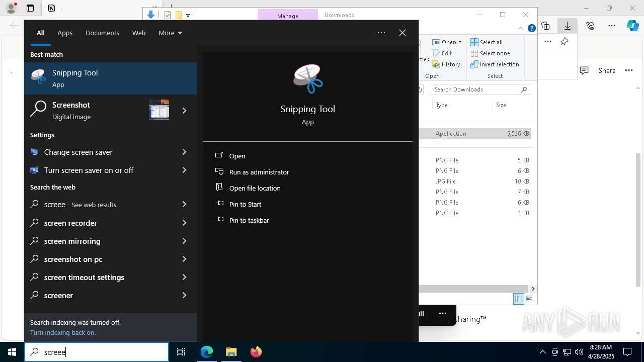Screen dimensions: 644x362
Task: Expand screen mirroring suggestion arrow
Action: coord(184,241)
